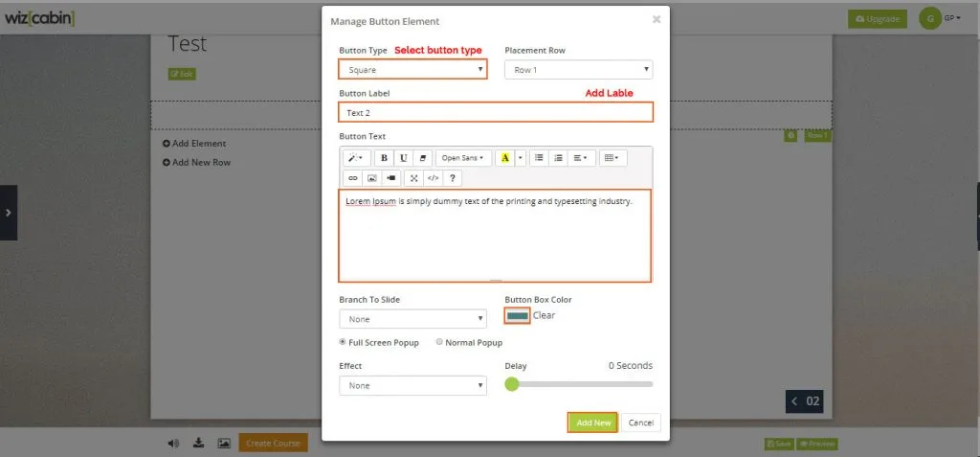Screen dimensions: 980x457
Task: Click the insert picture icon
Action: (372, 178)
